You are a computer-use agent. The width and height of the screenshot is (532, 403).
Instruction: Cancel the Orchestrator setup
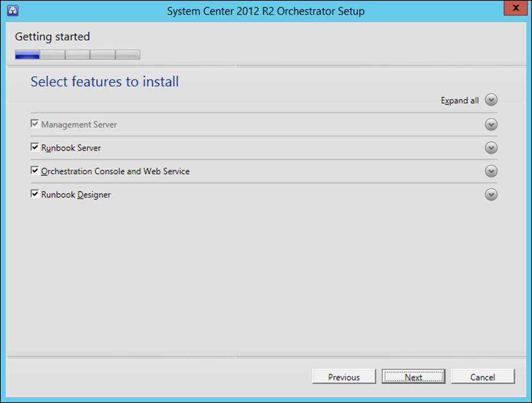tap(483, 377)
